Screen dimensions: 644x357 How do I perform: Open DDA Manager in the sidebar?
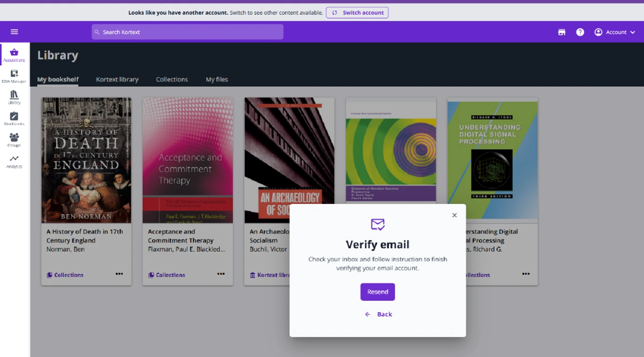pos(14,76)
